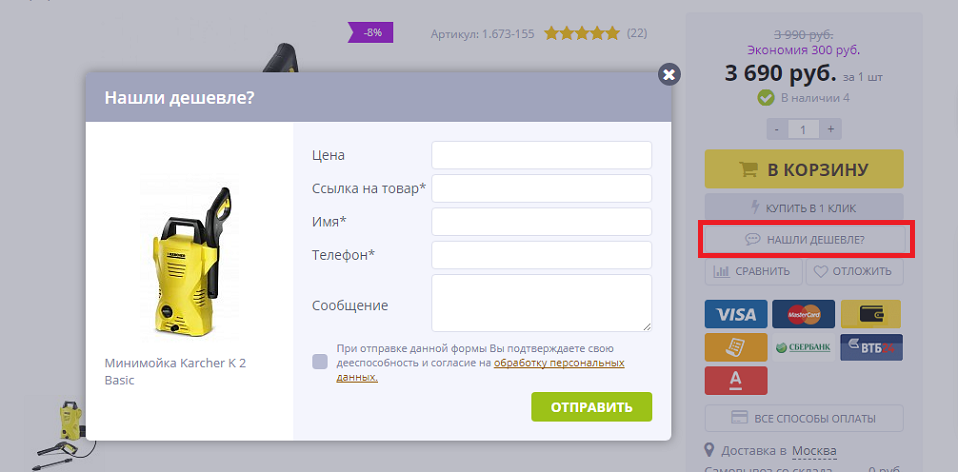Add product with 'В КОРЗИНУ' button
Image resolution: width=958 pixels, height=472 pixels.
[804, 169]
